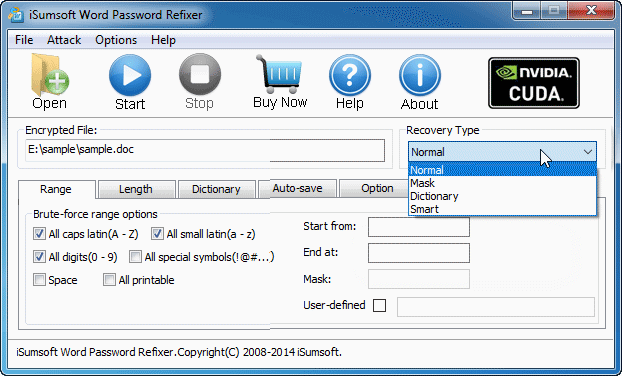The image size is (622, 376).
Task: Close the Word Password Refixer window
Action: pos(591,11)
